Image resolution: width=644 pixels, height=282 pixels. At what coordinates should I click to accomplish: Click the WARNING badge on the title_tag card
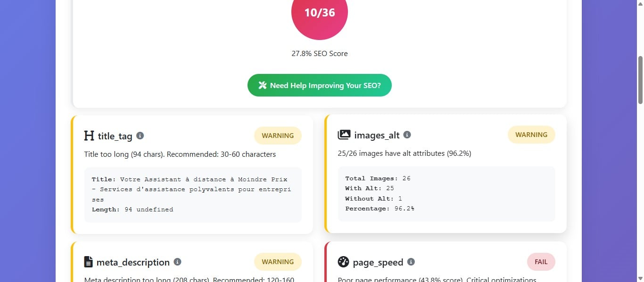point(278,136)
